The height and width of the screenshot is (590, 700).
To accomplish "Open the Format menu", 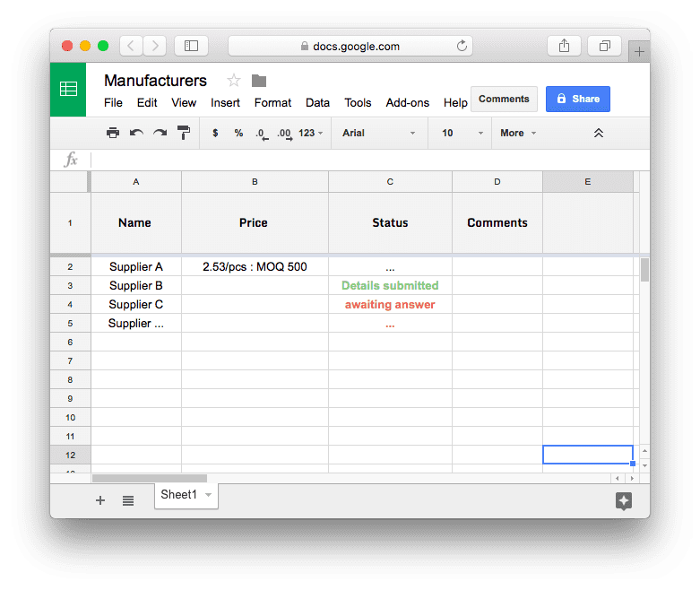I will pos(272,103).
